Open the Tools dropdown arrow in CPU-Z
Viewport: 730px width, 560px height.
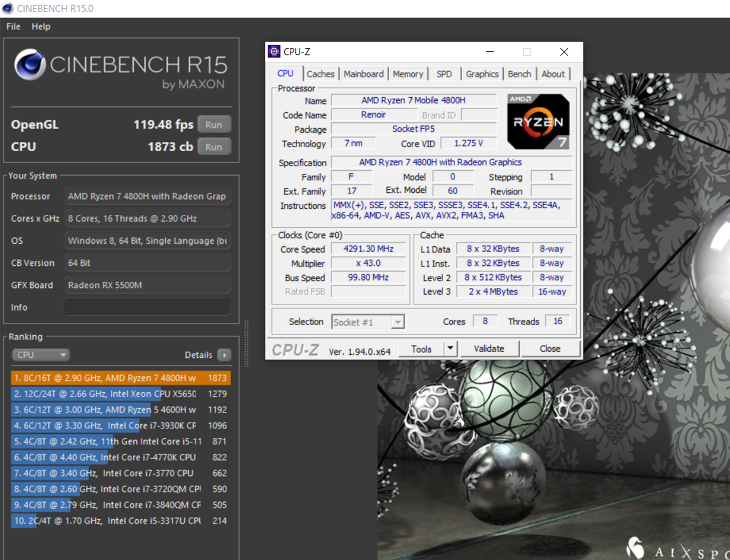[x=450, y=348]
